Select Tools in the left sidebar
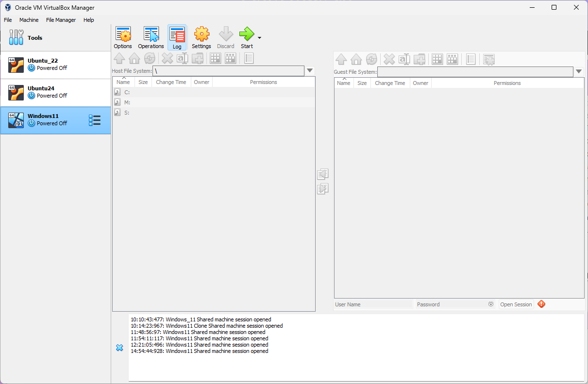This screenshot has height=384, width=588. 55,38
